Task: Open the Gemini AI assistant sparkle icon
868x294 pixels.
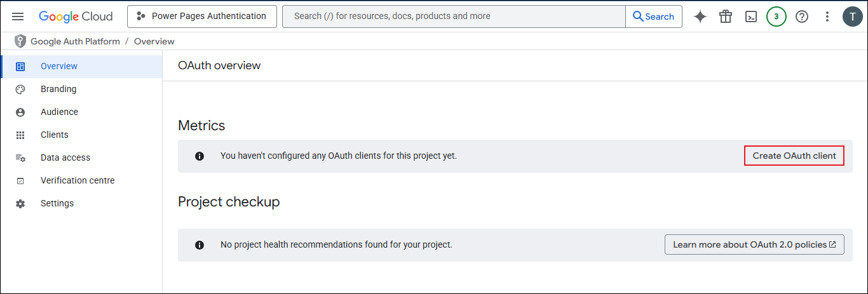Action: coord(700,17)
